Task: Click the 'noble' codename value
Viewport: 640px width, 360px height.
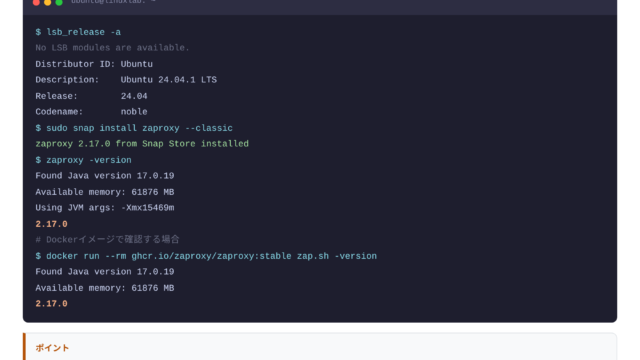Action: [134, 112]
